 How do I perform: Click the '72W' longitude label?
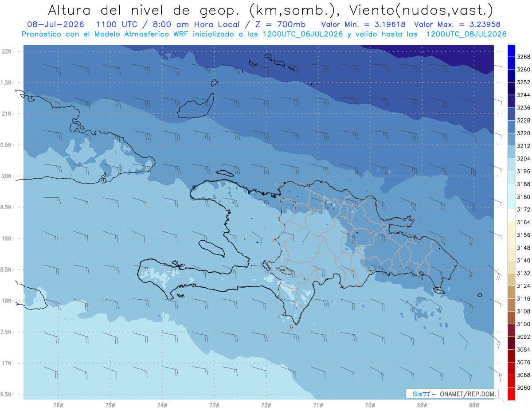tap(266, 405)
